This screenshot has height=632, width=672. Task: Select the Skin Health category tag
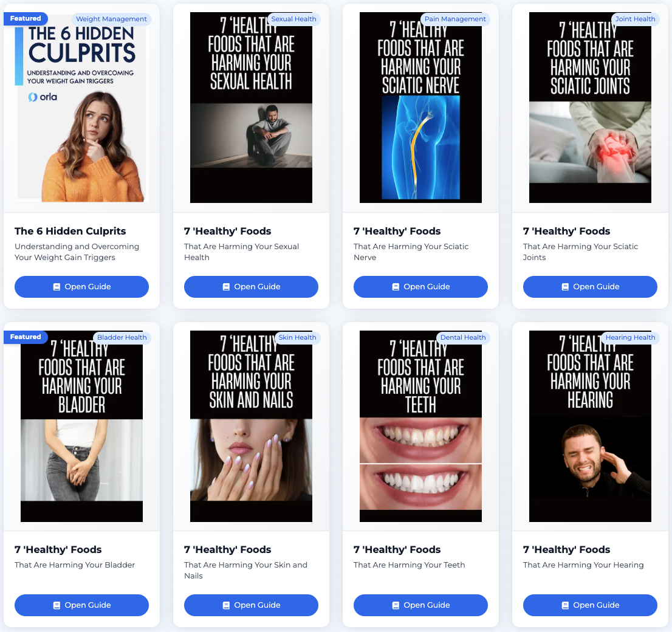coord(297,337)
